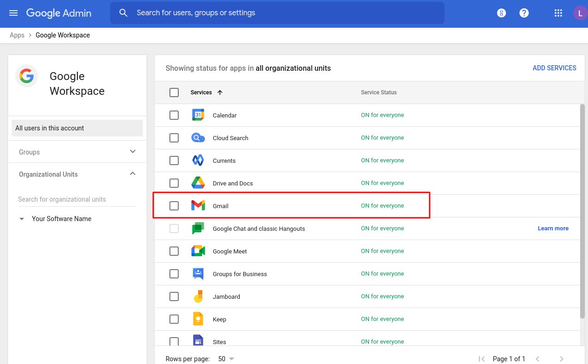Check the Jamboard row checkbox
588x364 pixels.
point(174,296)
